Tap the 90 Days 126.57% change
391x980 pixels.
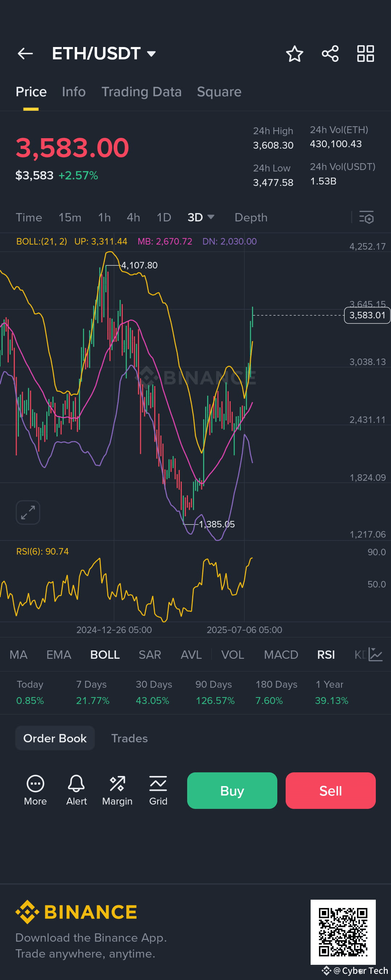click(215, 692)
